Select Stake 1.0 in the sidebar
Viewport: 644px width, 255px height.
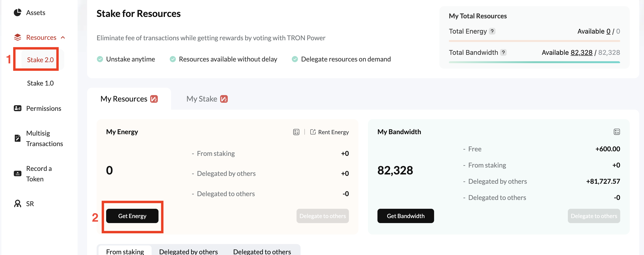(40, 83)
